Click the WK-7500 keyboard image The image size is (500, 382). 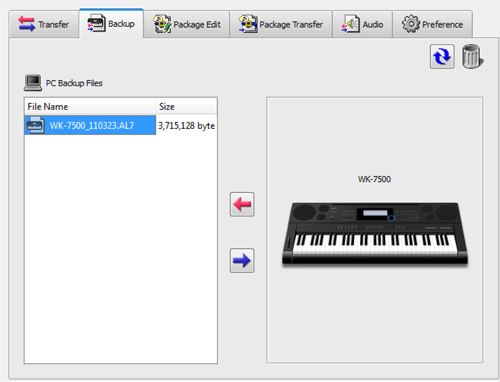[x=375, y=234]
